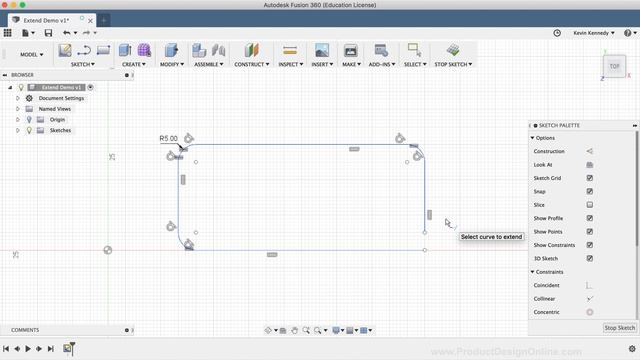Select the Insert image icon
Screen dimensions: 640x360
pyautogui.click(x=322, y=51)
